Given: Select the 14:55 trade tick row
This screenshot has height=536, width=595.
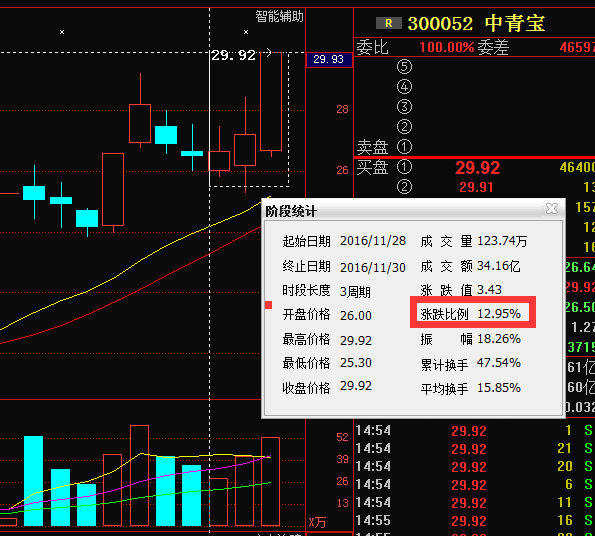Looking at the screenshot, I should 474,520.
